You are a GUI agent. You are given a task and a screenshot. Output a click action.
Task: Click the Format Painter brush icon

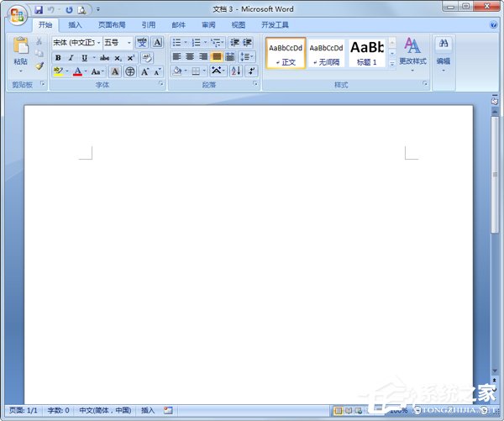point(39,66)
